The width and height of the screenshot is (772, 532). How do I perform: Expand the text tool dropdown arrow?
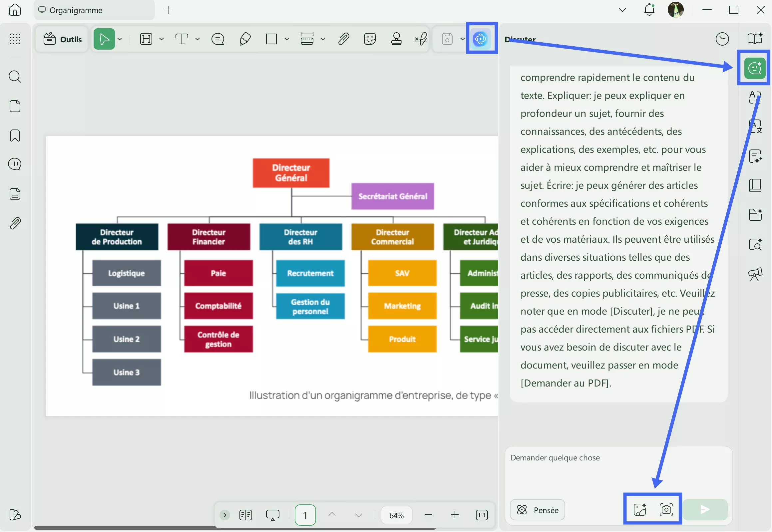197,39
